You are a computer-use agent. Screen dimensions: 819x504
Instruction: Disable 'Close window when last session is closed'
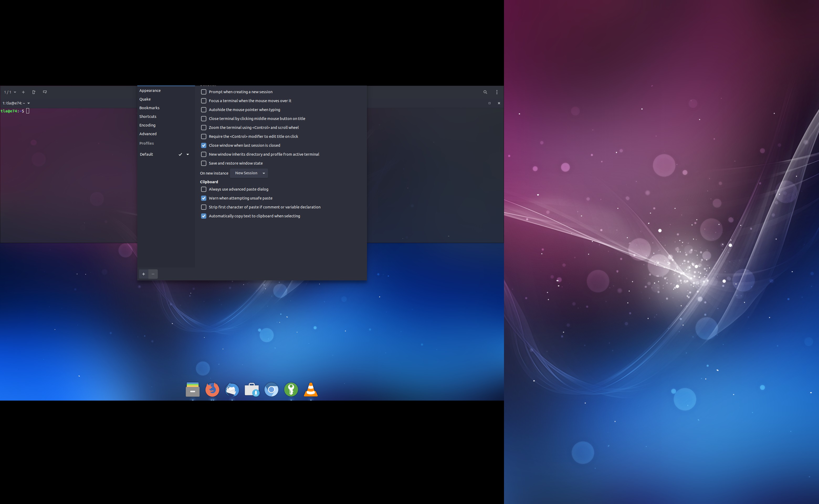point(204,145)
